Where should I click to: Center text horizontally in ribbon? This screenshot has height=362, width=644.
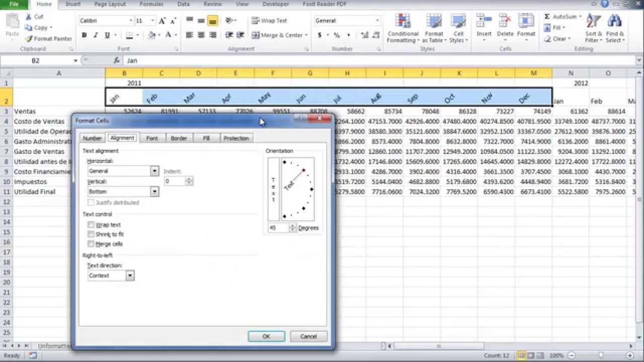[x=201, y=35]
